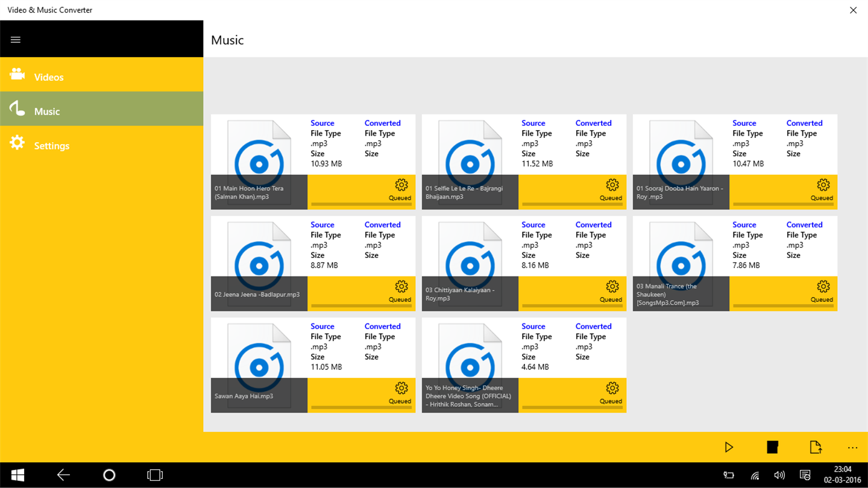Image resolution: width=868 pixels, height=488 pixels.
Task: Open the more options ellipsis menu
Action: coord(852,448)
